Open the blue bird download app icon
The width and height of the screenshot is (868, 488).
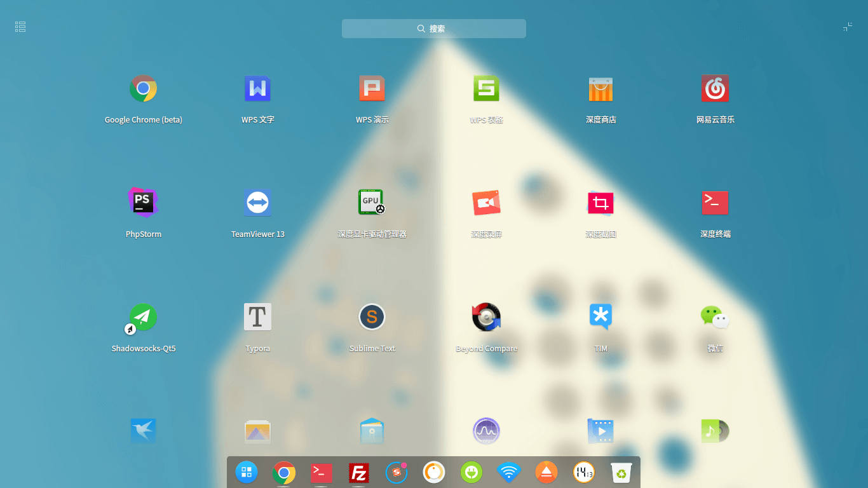pyautogui.click(x=144, y=432)
